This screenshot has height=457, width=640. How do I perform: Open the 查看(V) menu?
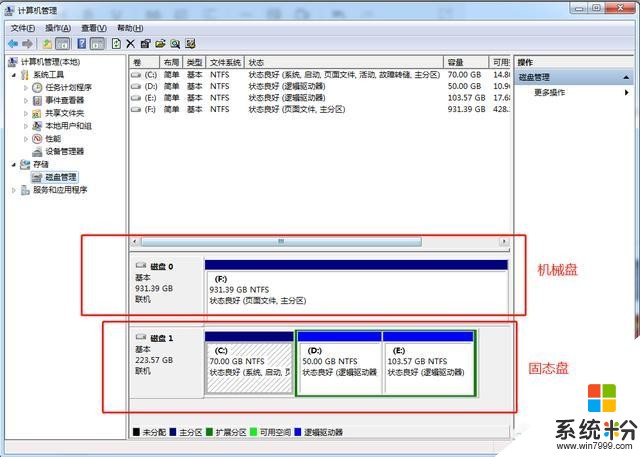click(94, 28)
